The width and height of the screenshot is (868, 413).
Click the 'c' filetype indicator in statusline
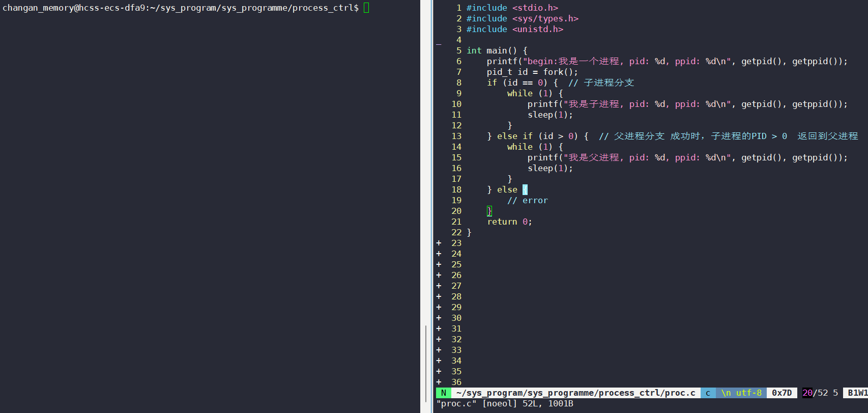[x=708, y=393]
